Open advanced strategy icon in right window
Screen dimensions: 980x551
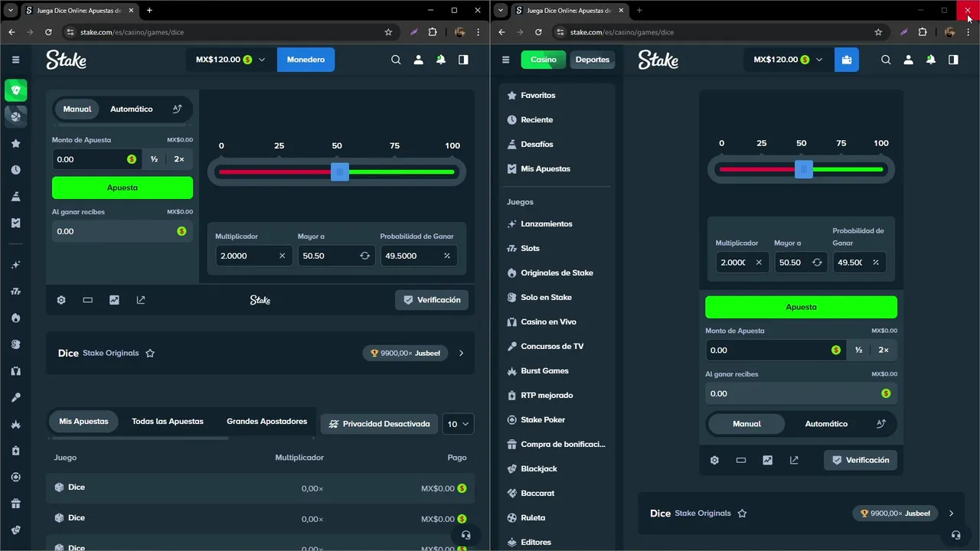881,424
